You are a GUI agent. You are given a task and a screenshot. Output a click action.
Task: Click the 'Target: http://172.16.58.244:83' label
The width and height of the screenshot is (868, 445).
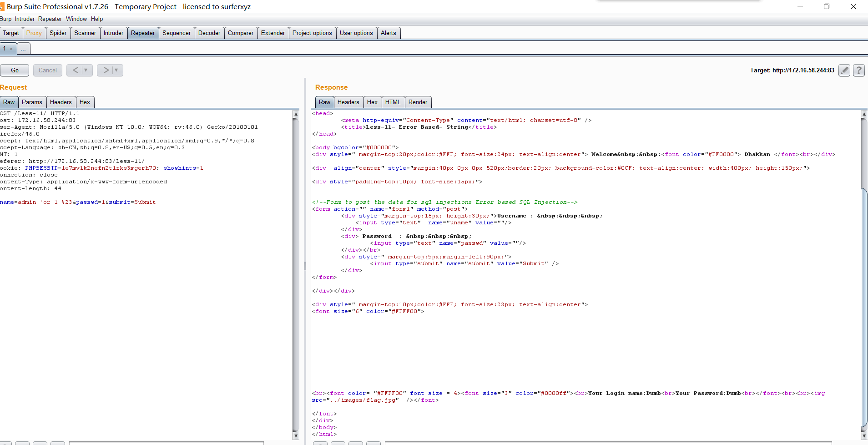(792, 70)
